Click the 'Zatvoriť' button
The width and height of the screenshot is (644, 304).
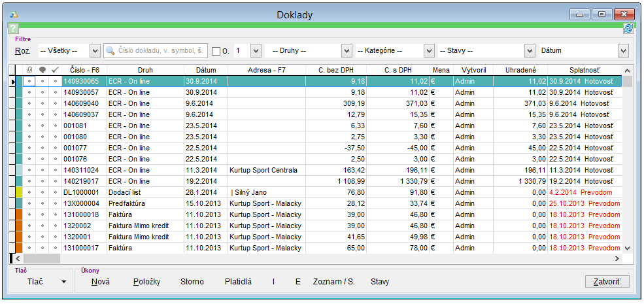click(607, 282)
